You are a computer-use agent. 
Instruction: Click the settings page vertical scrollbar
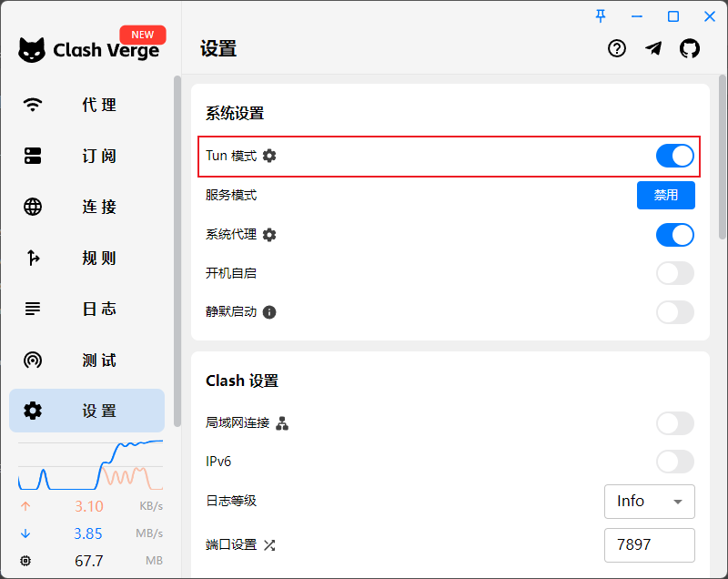coord(722,157)
